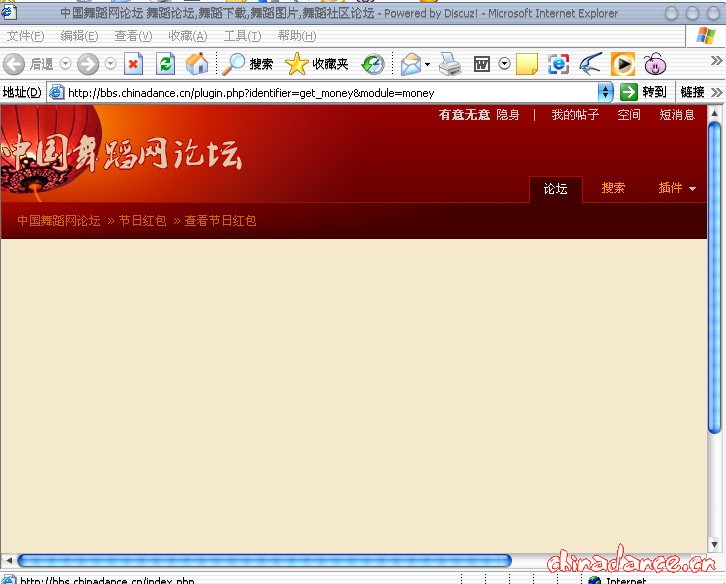Click the yellow note toolbar icon
The height and width of the screenshot is (584, 726).
527,64
